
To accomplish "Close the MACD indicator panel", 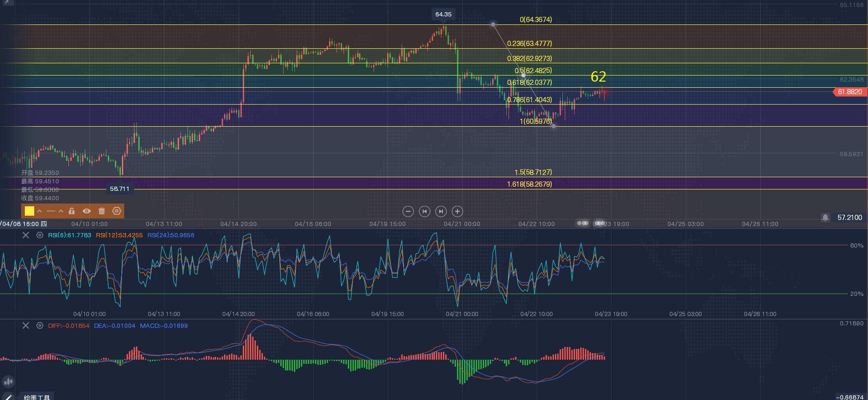I will coord(26,325).
